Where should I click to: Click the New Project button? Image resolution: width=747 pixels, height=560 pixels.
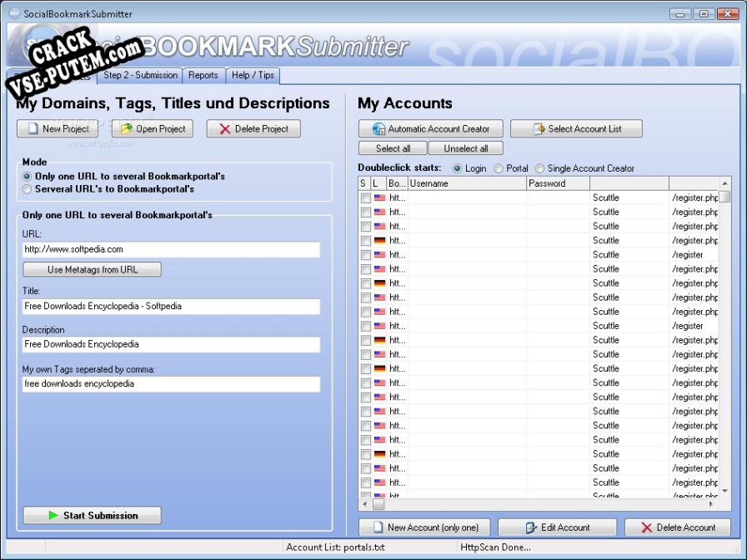coord(58,128)
